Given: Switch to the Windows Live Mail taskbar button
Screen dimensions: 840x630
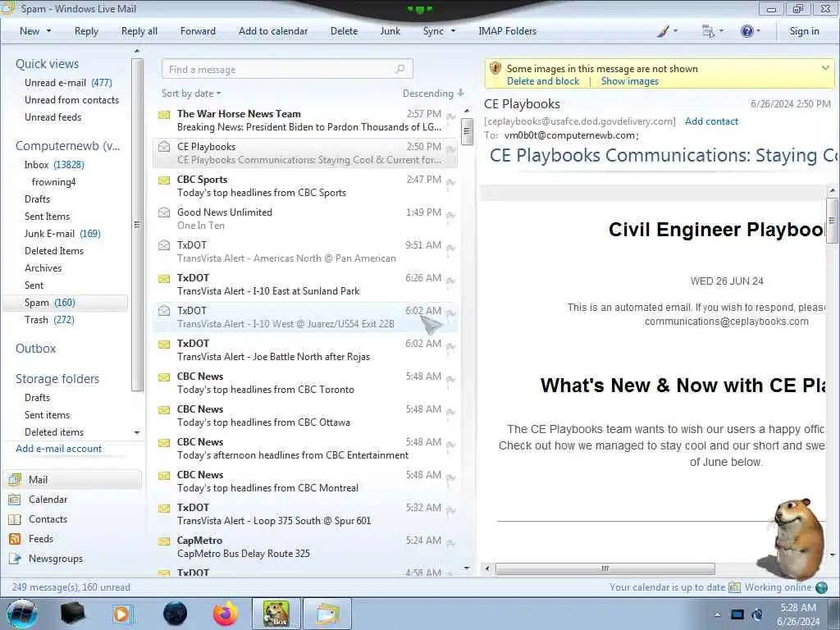Looking at the screenshot, I should [x=327, y=614].
